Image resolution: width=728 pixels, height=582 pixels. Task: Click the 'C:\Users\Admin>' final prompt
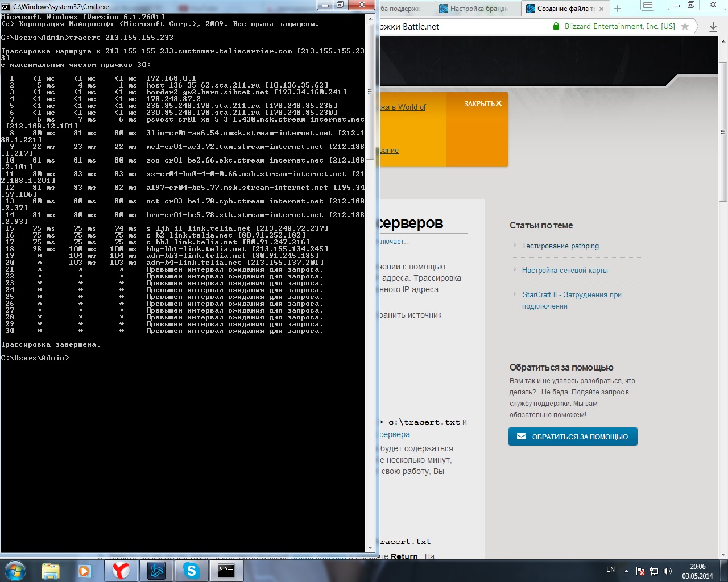(x=35, y=358)
